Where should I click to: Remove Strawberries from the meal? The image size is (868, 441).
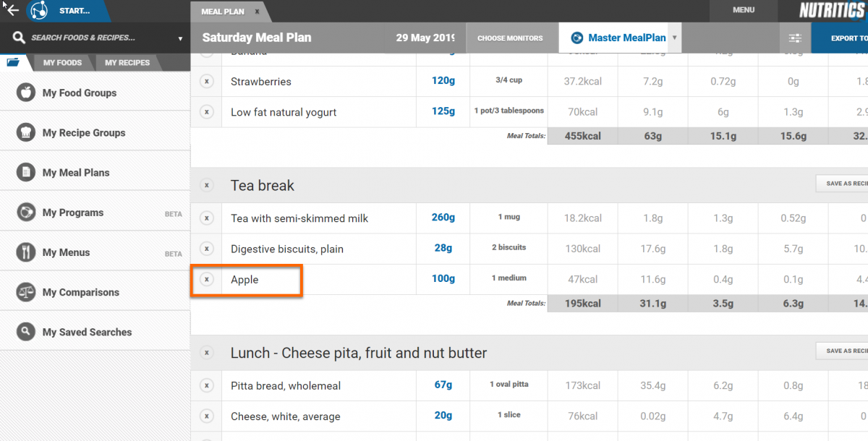(x=207, y=82)
